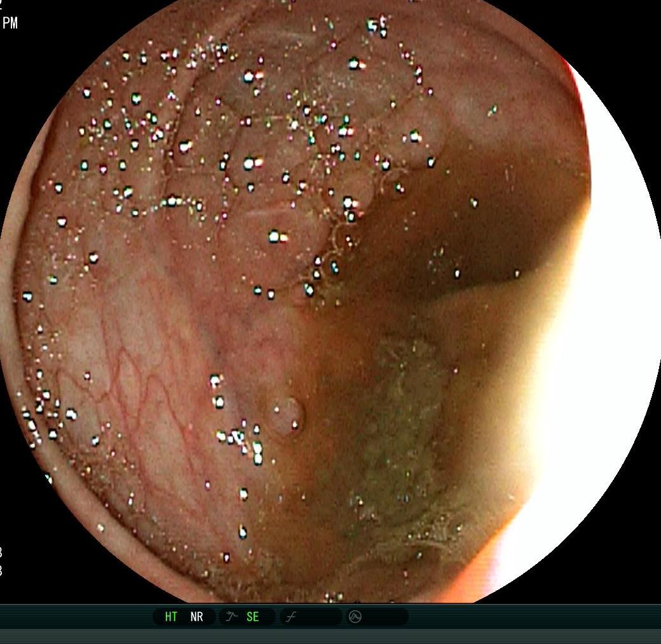This screenshot has height=644, width=661.
Task: Click the green SE enhancement indicator
Action: point(252,617)
